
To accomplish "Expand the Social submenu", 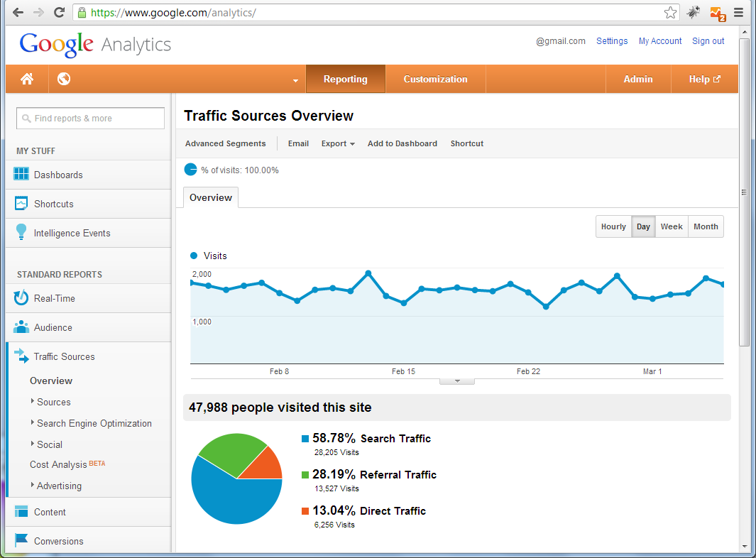I will 33,443.
